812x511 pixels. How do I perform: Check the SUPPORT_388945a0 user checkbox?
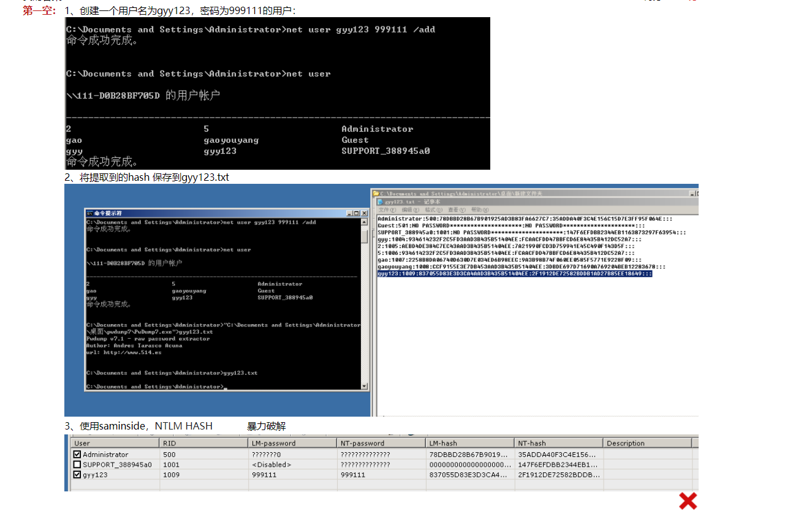(x=77, y=464)
